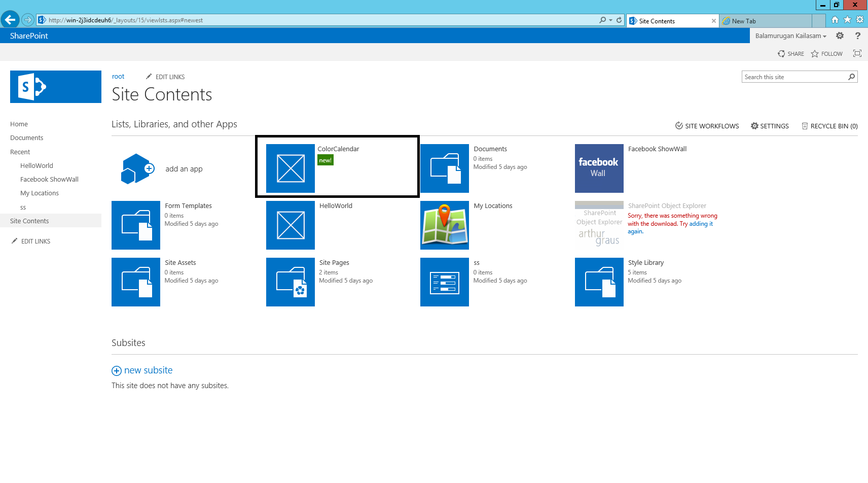Open the Form Templates library icon
This screenshot has width=868, height=483.
pos(136,225)
